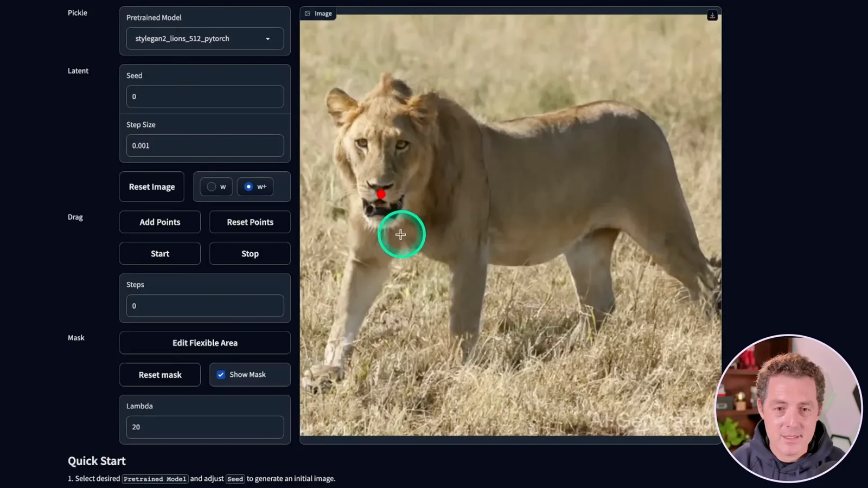This screenshot has height=488, width=868.
Task: Click the Reset Image button
Action: tap(152, 187)
